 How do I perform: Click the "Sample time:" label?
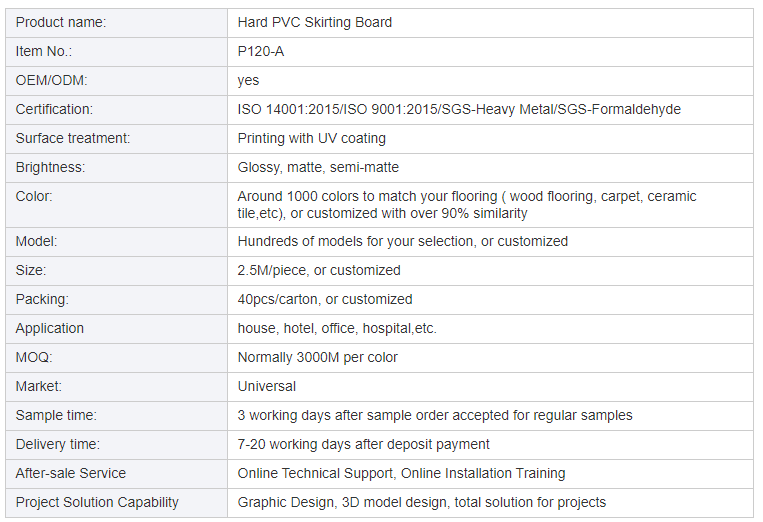56,415
